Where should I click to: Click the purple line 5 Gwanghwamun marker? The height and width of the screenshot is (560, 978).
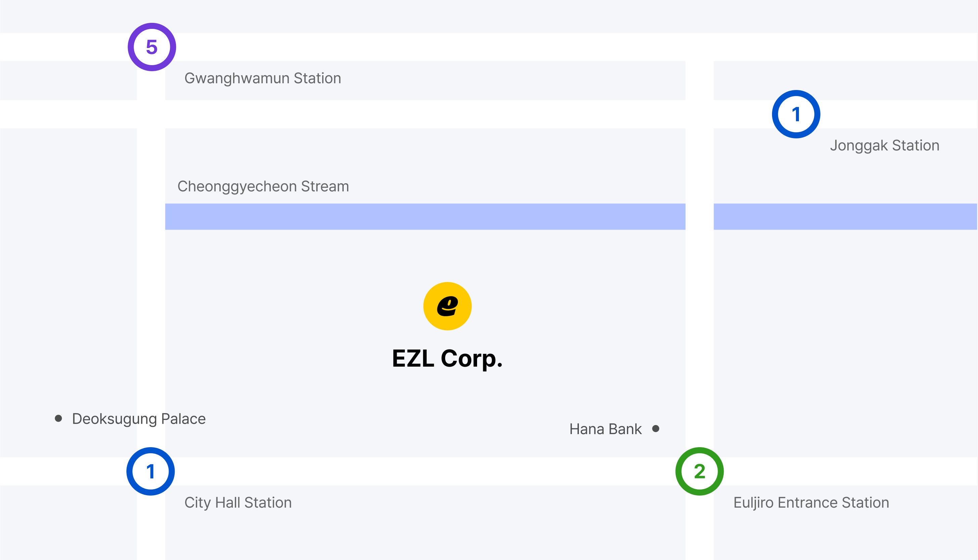tap(152, 47)
